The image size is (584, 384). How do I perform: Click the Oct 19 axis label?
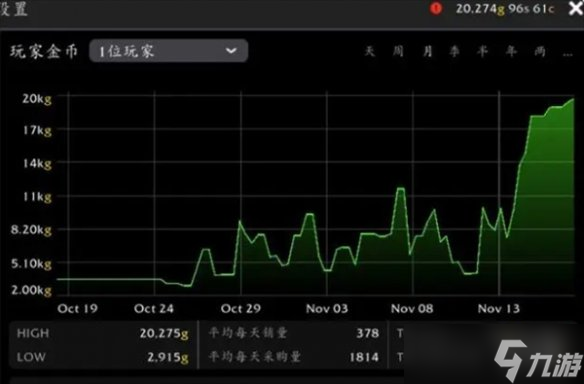77,308
